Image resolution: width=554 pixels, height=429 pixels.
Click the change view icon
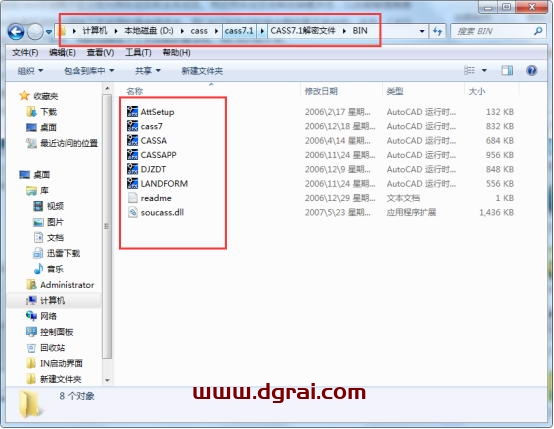click(x=469, y=70)
